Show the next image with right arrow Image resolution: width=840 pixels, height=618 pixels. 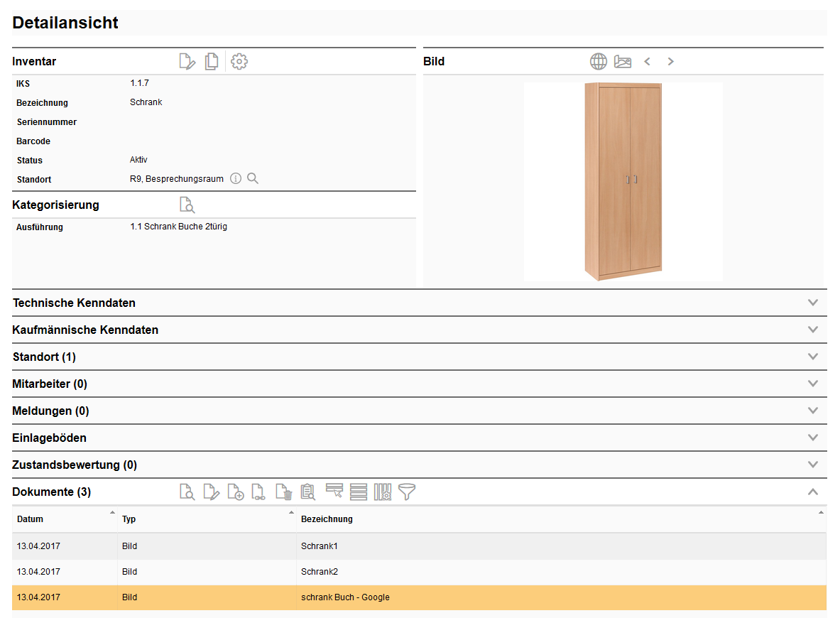pos(670,62)
